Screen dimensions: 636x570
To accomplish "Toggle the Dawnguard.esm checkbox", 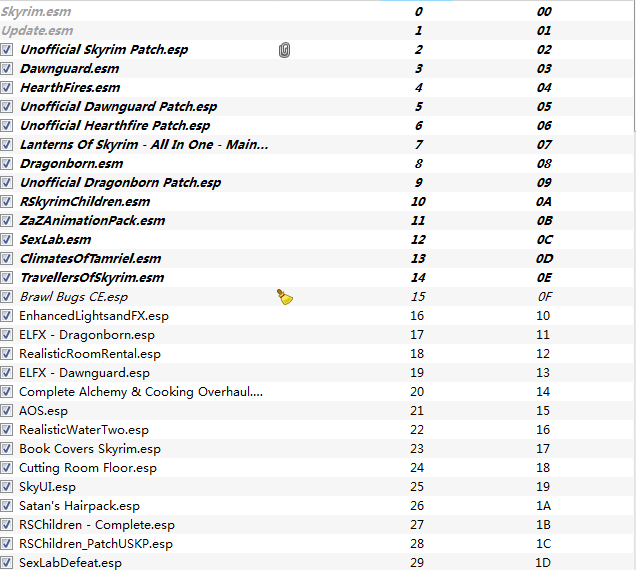I will pyautogui.click(x=6, y=69).
